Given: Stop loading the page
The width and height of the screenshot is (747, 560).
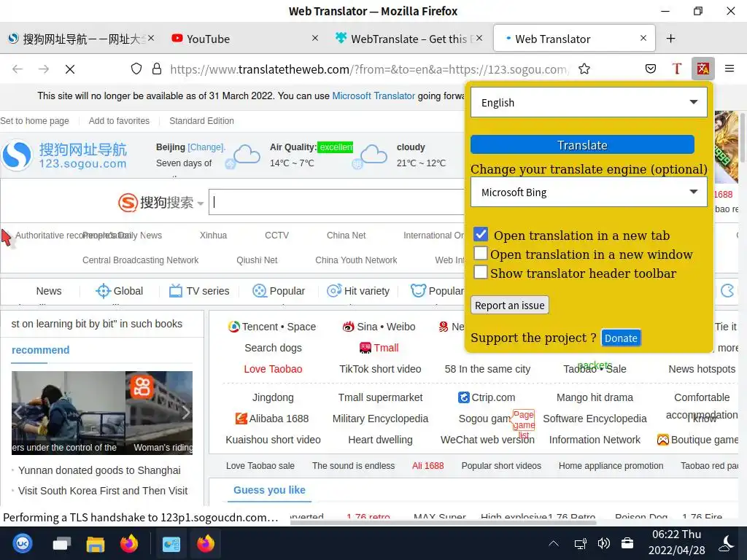Looking at the screenshot, I should 70,69.
